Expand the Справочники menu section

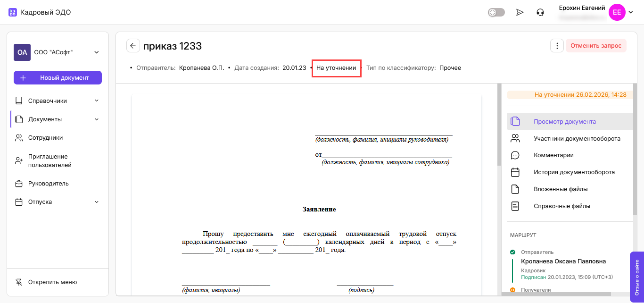point(97,101)
